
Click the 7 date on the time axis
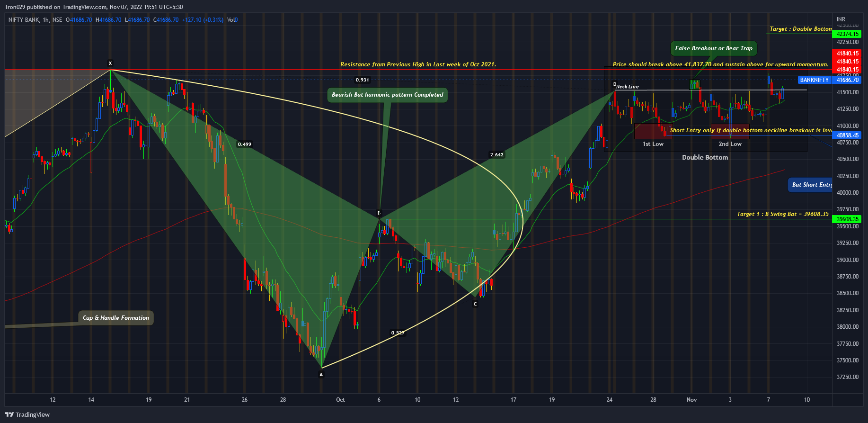click(x=769, y=400)
